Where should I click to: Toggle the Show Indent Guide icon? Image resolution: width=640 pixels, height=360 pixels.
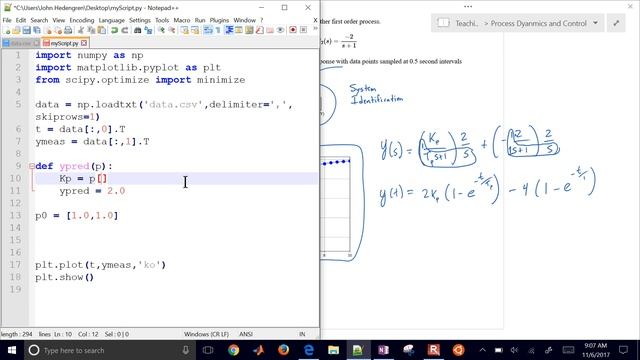tap(229, 30)
